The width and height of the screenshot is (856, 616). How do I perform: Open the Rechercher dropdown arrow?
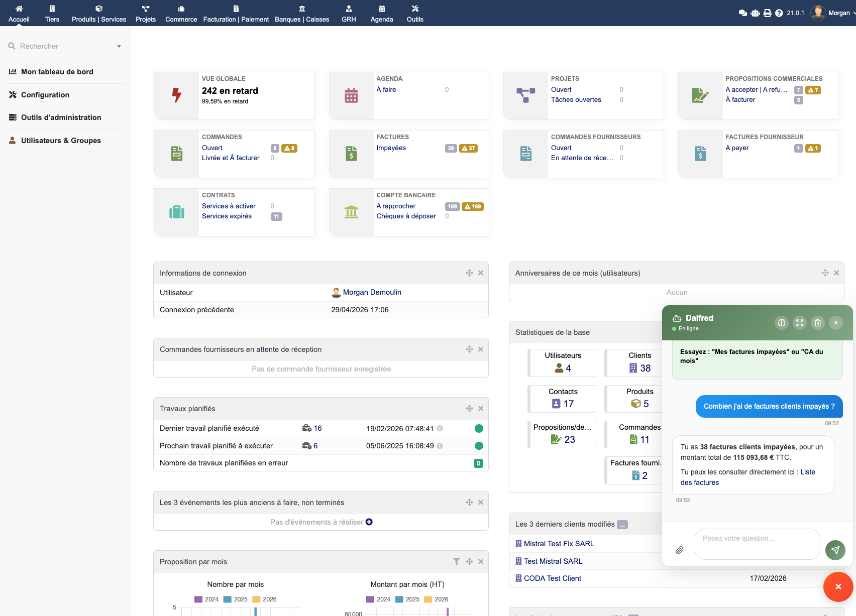[119, 46]
